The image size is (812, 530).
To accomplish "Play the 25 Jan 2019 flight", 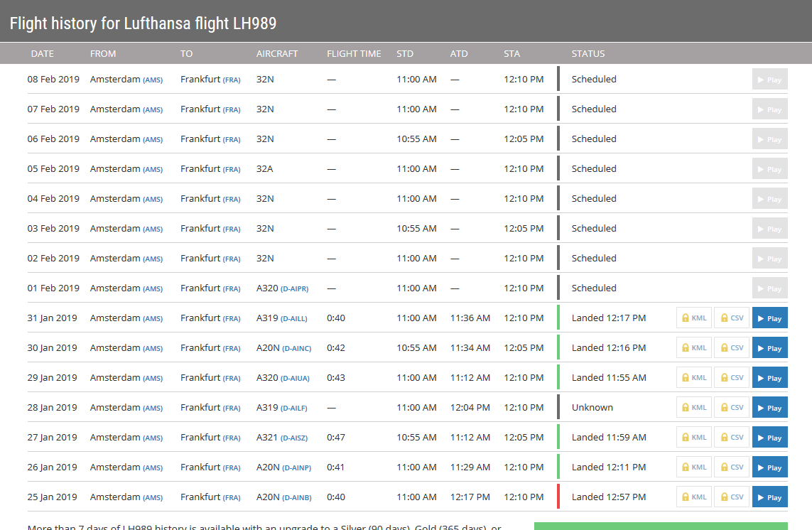I will (769, 497).
